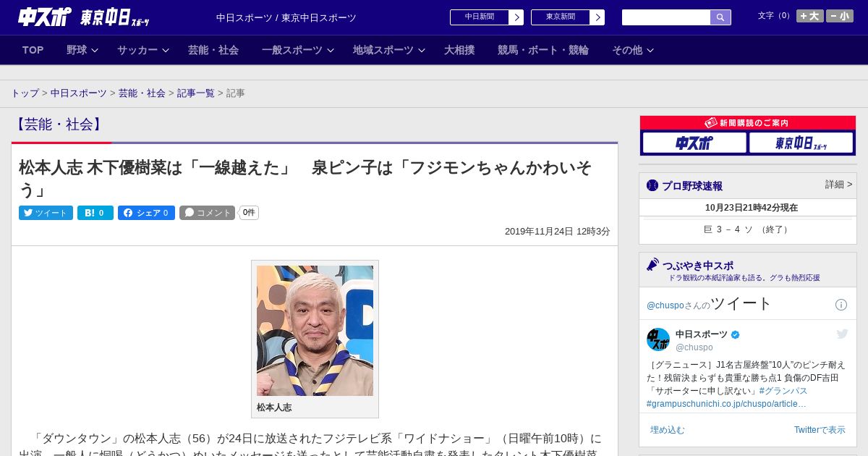Expand the その他 menu
This screenshot has height=456, width=868.
[x=633, y=50]
